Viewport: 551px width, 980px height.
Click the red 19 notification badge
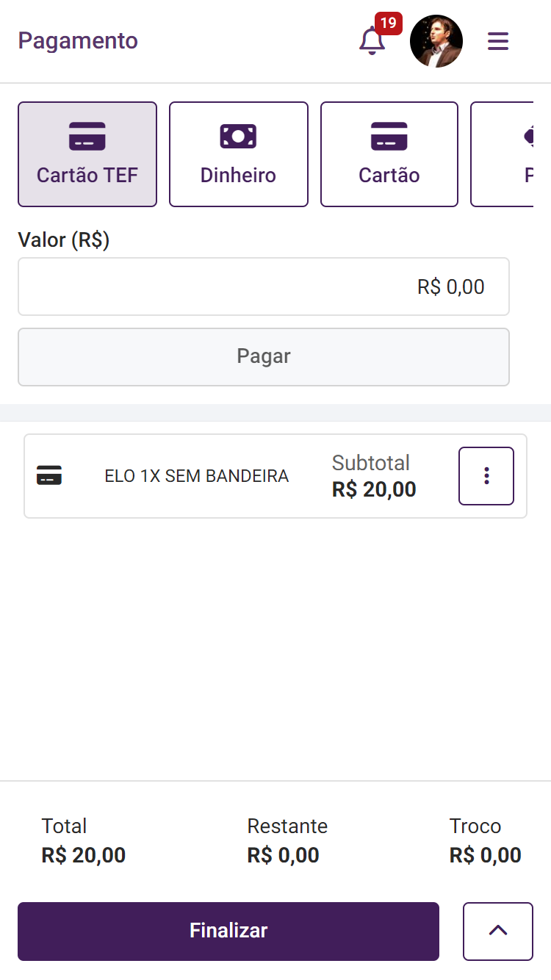(388, 23)
